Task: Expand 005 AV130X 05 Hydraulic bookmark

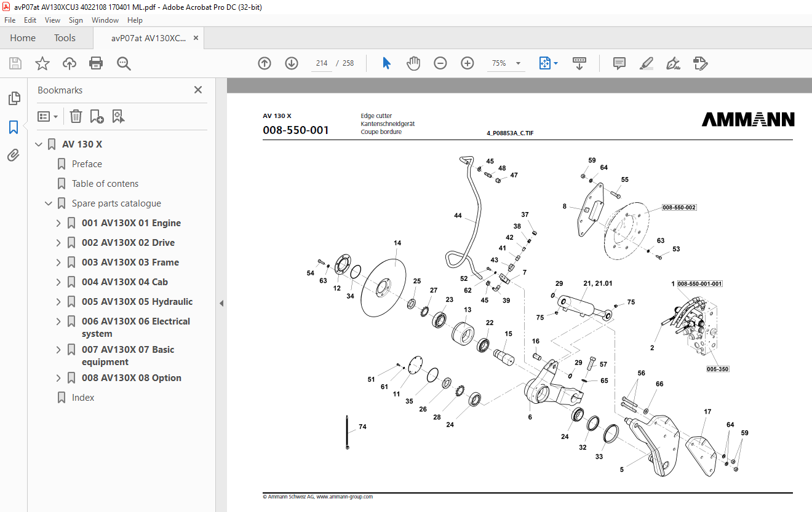Action: 58,302
